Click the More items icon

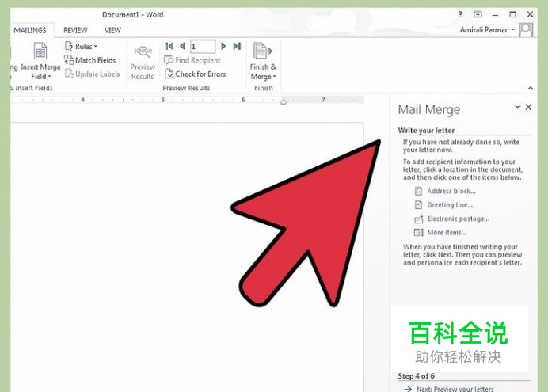click(x=418, y=233)
